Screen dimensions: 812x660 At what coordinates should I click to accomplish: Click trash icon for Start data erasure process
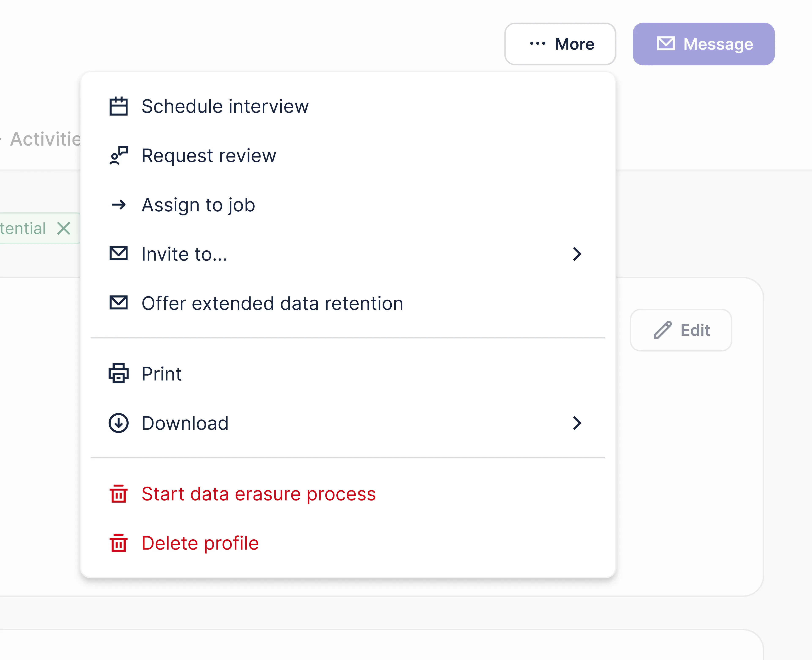pos(119,493)
